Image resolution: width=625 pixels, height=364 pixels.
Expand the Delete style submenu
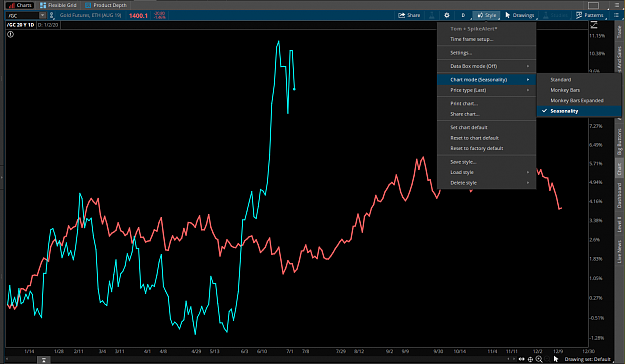click(486, 183)
